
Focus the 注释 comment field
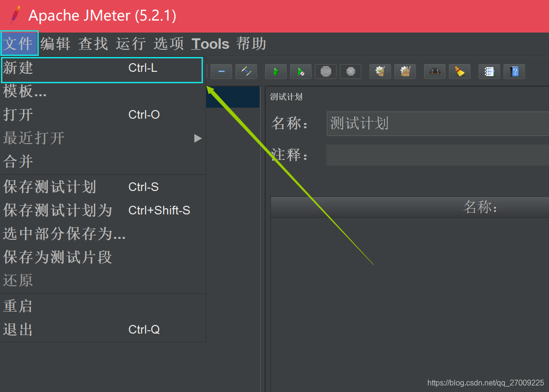pos(437,155)
